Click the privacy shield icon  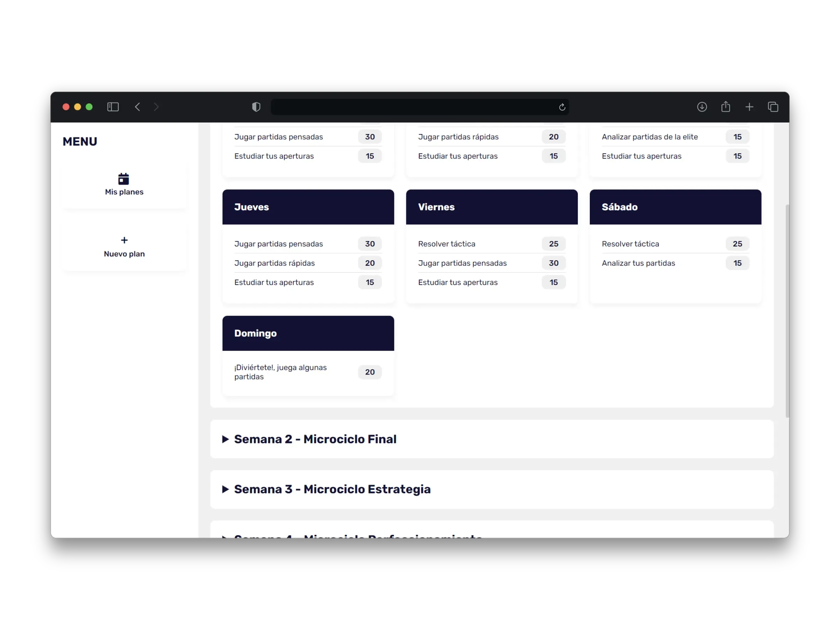(x=256, y=107)
